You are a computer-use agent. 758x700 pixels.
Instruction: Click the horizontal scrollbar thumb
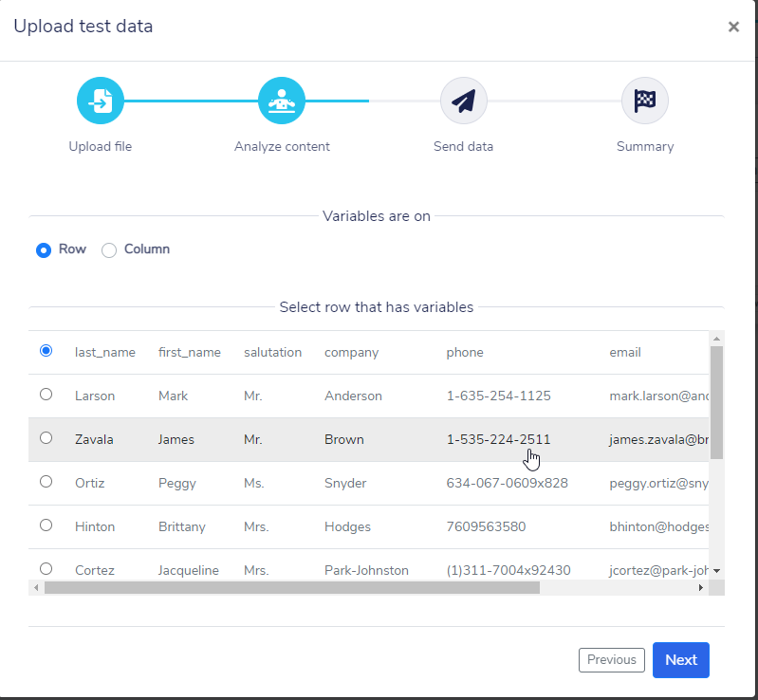292,587
